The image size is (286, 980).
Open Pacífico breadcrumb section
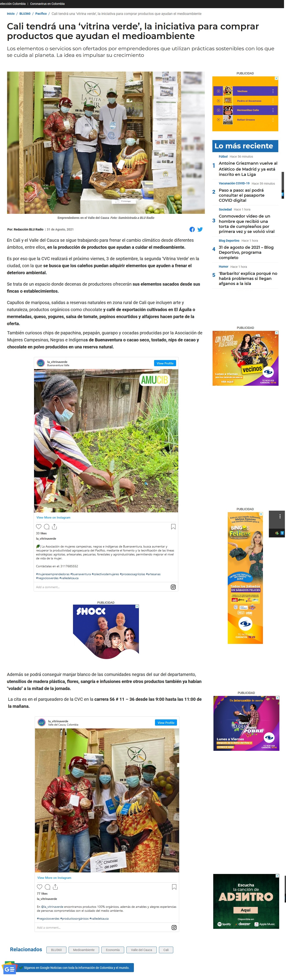(x=41, y=14)
